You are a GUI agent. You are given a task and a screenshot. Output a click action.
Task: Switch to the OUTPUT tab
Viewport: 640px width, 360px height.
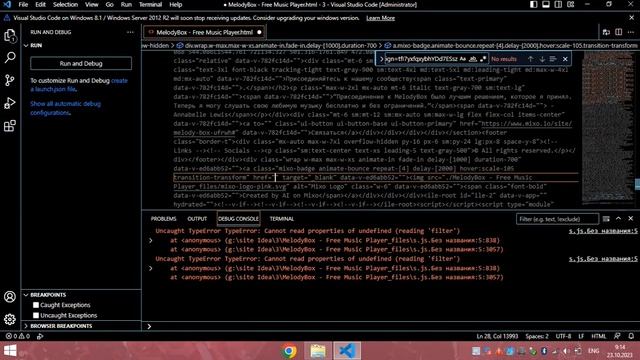point(197,219)
